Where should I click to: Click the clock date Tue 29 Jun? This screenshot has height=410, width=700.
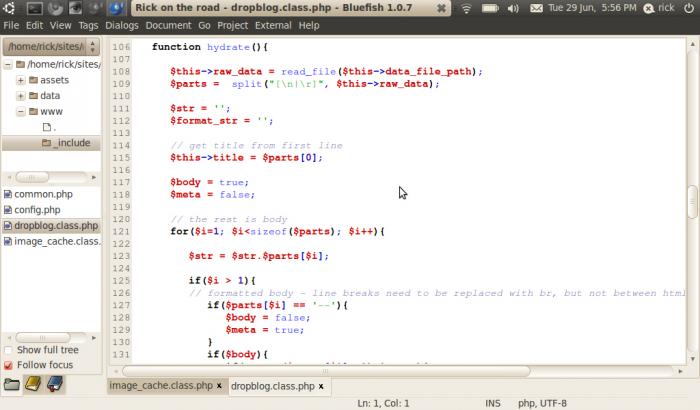point(592,8)
